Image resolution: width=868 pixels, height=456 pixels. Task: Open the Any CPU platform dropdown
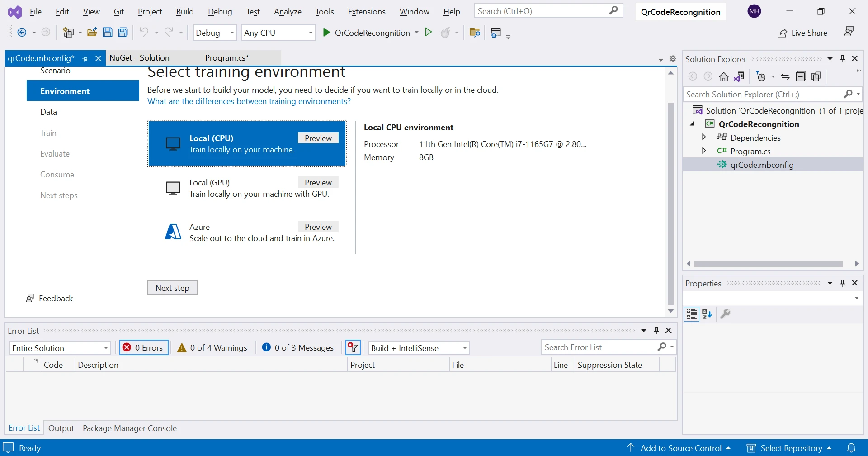click(x=278, y=33)
